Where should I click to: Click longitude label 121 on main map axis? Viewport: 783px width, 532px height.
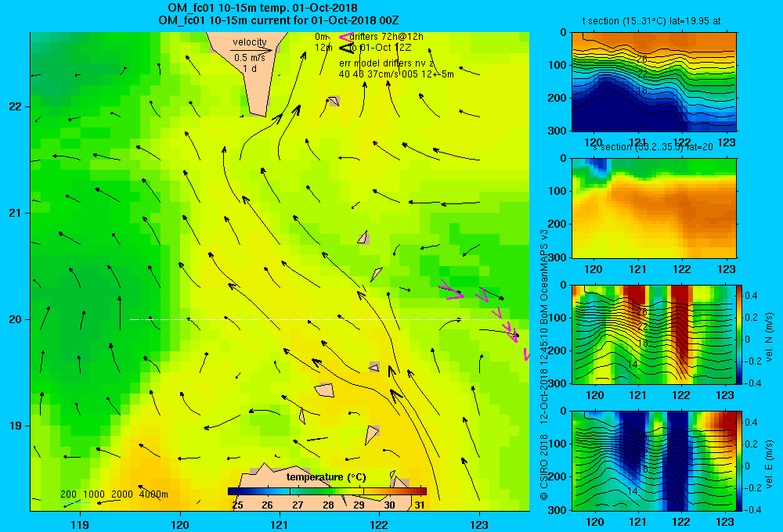(280, 524)
